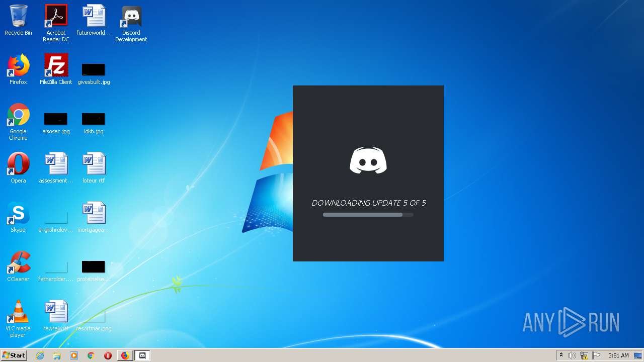
Task: Select the alsosec.jpg image file
Action: click(56, 123)
